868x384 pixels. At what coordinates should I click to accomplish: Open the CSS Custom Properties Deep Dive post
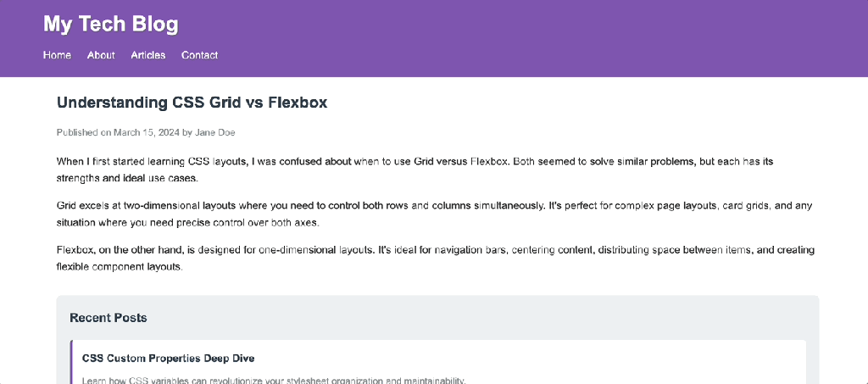pyautogui.click(x=168, y=358)
